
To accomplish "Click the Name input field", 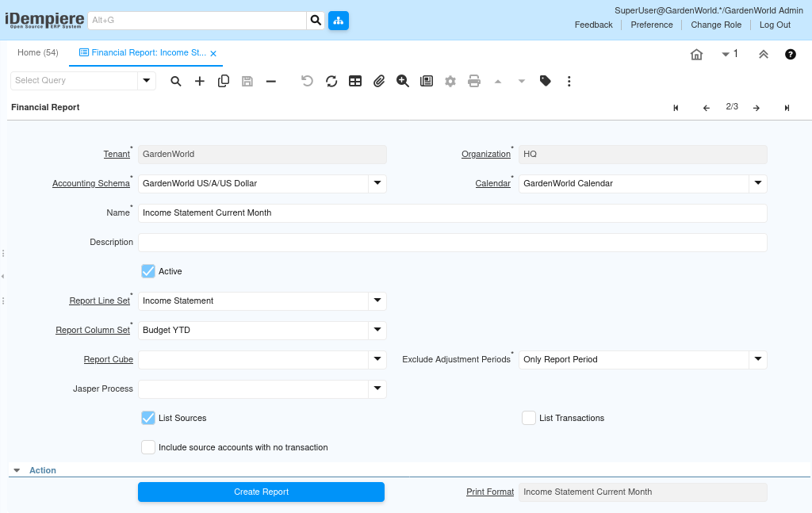I will tap(452, 212).
